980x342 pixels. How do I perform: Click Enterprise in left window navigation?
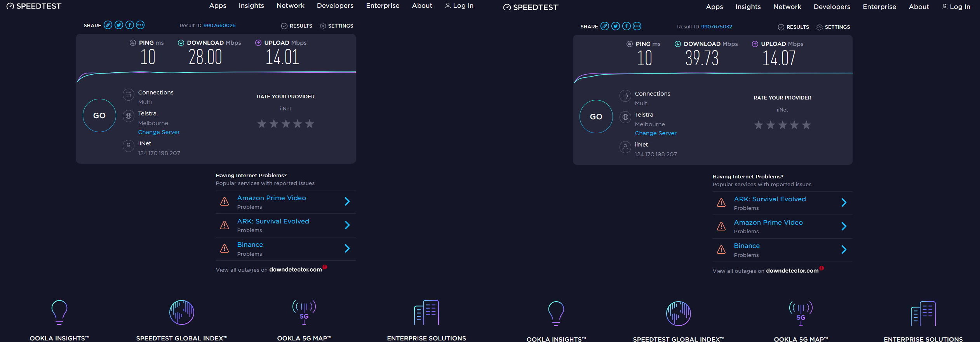[x=383, y=5]
